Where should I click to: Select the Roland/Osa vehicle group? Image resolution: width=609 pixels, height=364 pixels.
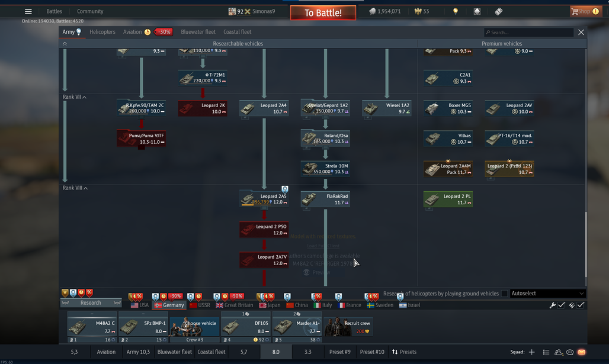[x=325, y=138]
